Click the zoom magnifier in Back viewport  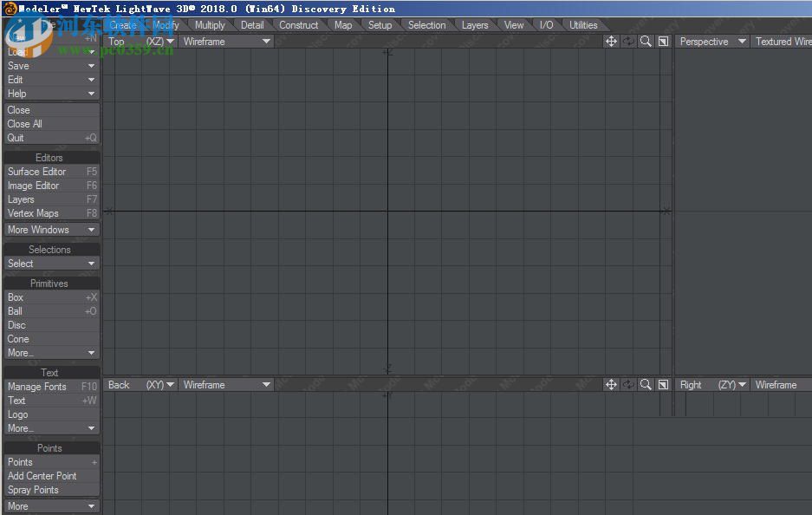(x=646, y=385)
